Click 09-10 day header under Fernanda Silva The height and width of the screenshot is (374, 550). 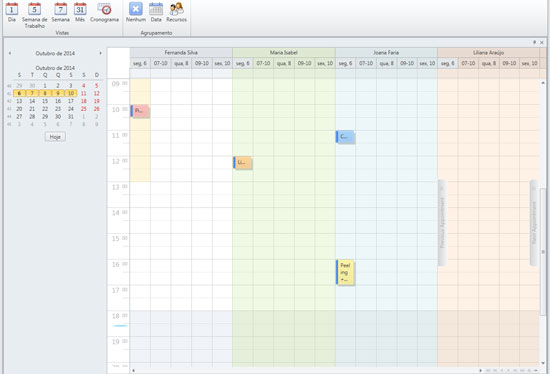click(202, 64)
